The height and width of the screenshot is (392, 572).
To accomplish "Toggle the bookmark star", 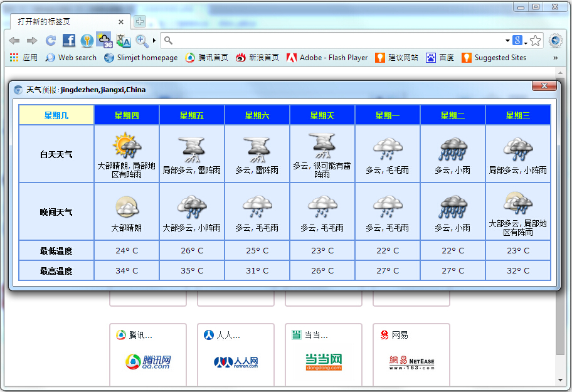I will click(x=535, y=40).
